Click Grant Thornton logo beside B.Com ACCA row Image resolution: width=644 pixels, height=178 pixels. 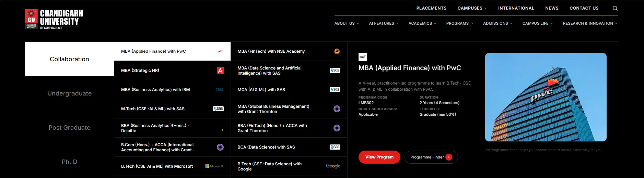coord(220,147)
